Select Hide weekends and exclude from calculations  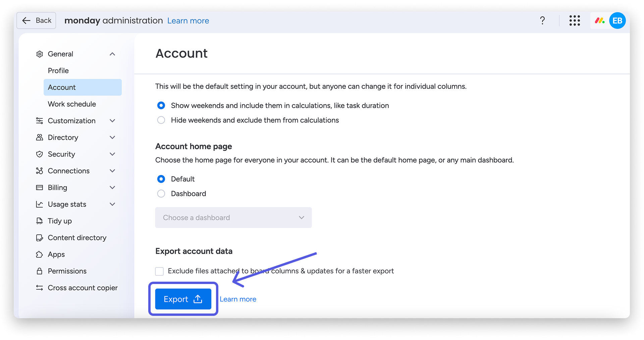point(161,120)
